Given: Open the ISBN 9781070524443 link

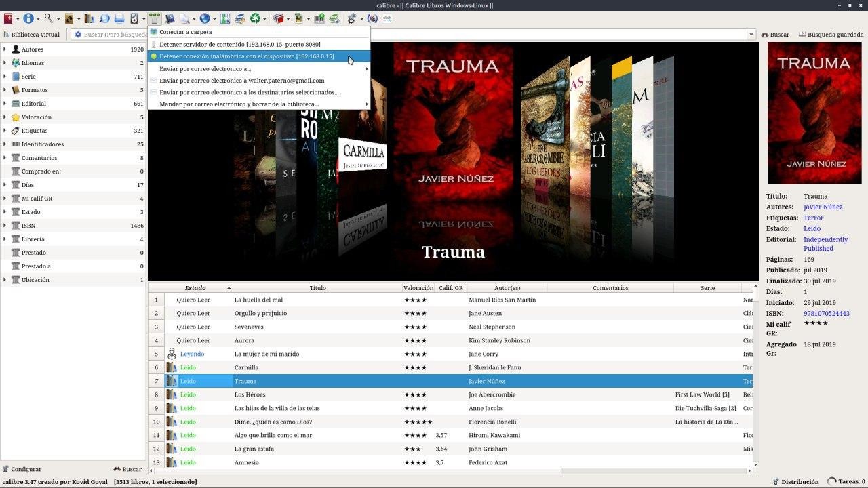Looking at the screenshot, I should [826, 314].
